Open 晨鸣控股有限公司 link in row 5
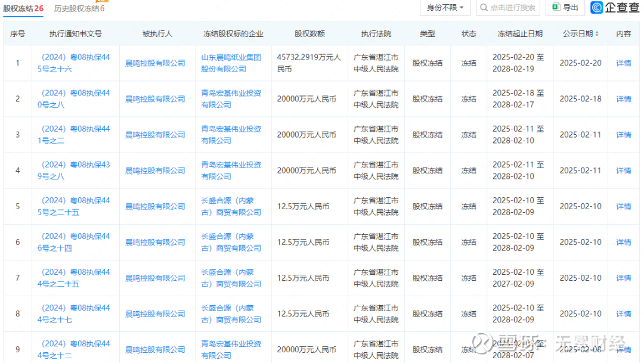 click(x=155, y=206)
